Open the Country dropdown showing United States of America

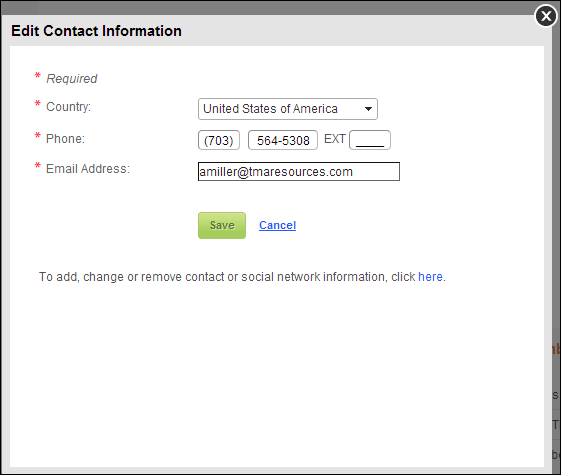tap(288, 109)
